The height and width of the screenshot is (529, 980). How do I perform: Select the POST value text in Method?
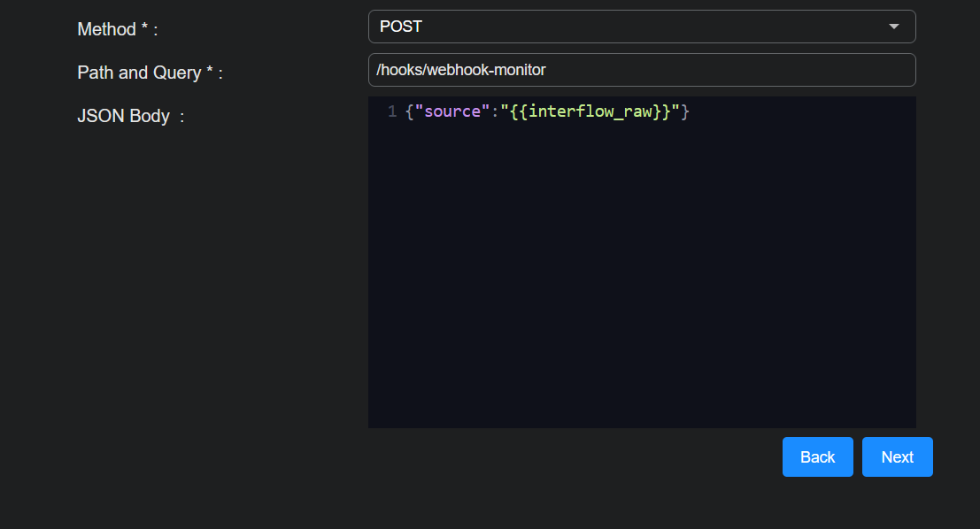tap(401, 27)
